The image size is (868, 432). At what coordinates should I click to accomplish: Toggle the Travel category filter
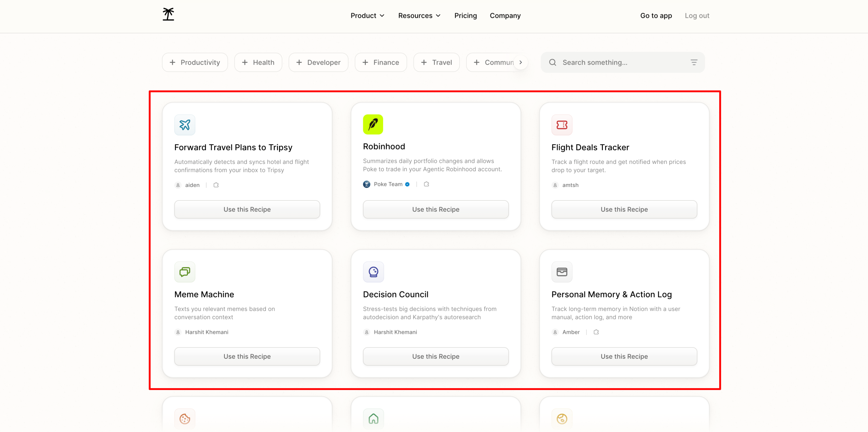click(436, 62)
